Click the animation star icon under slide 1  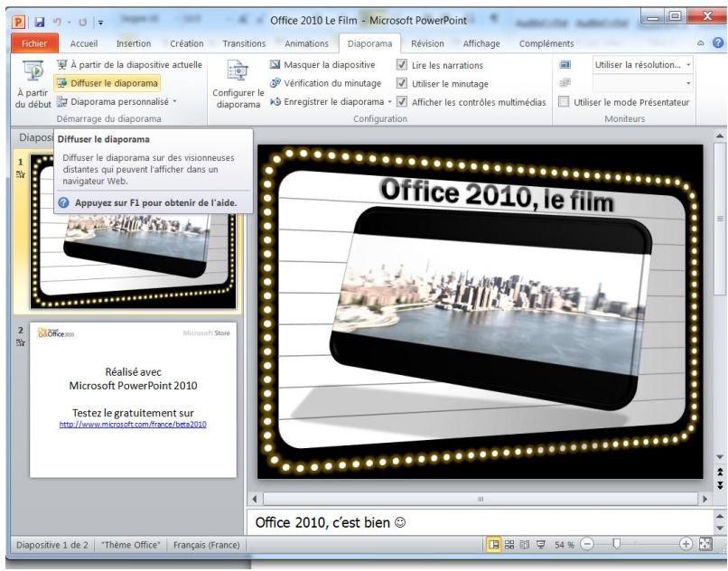tap(21, 174)
